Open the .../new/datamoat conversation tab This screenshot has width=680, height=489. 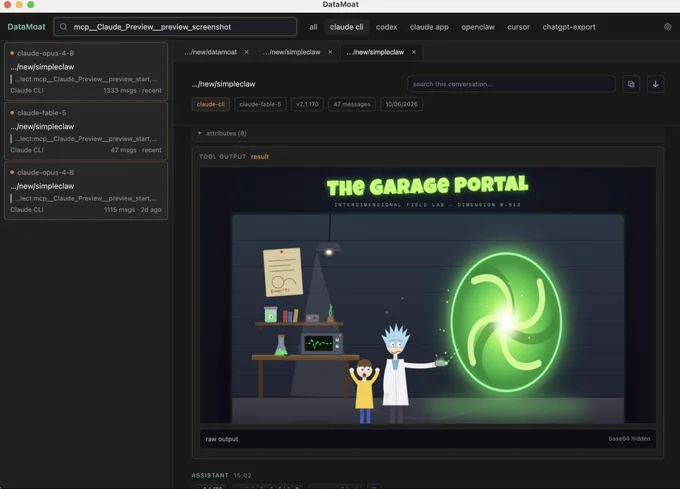(211, 52)
